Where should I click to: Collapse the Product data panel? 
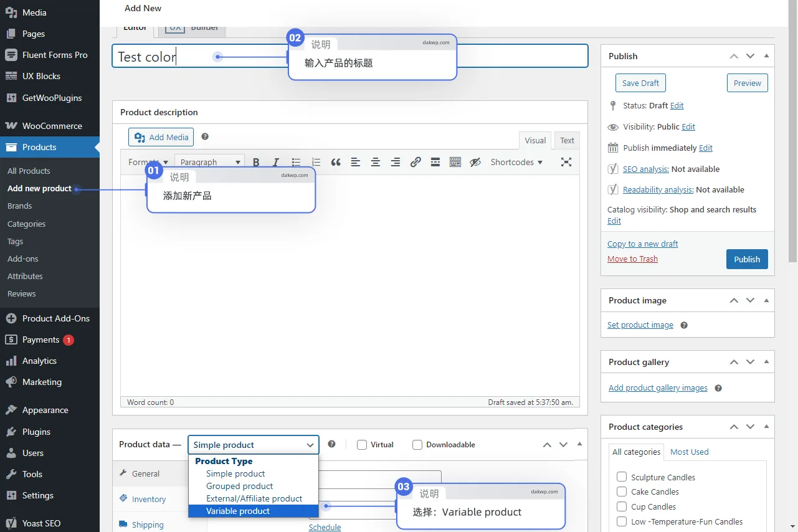pyautogui.click(x=579, y=444)
